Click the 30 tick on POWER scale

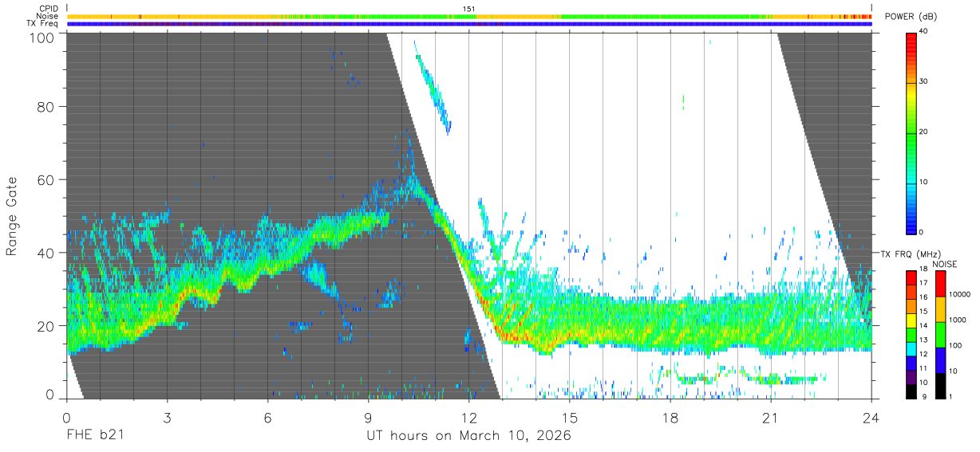pyautogui.click(x=923, y=82)
